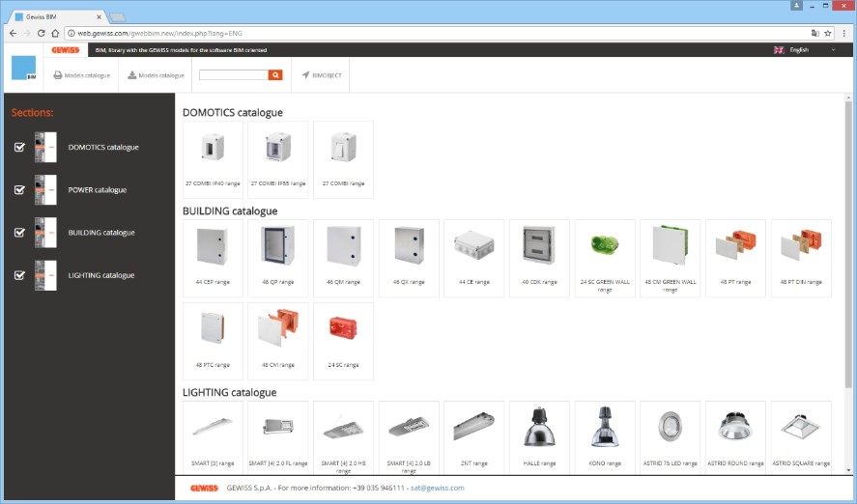Click the browser address bar URL
Screen dimensions: 857x504
pos(159,33)
